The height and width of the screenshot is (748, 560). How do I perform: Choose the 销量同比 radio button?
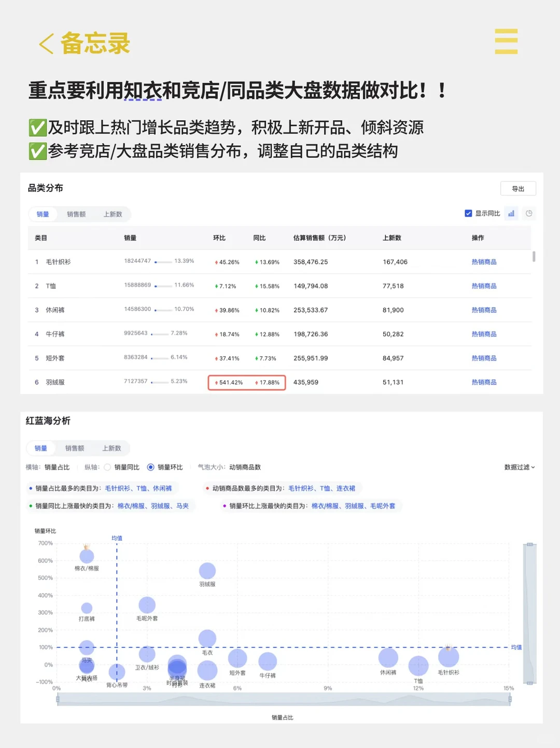pos(107,467)
